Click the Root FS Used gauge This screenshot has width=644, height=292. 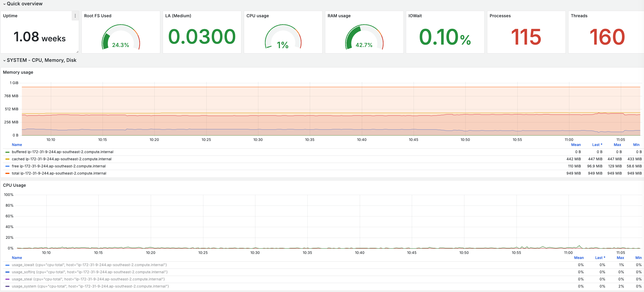[x=121, y=37]
